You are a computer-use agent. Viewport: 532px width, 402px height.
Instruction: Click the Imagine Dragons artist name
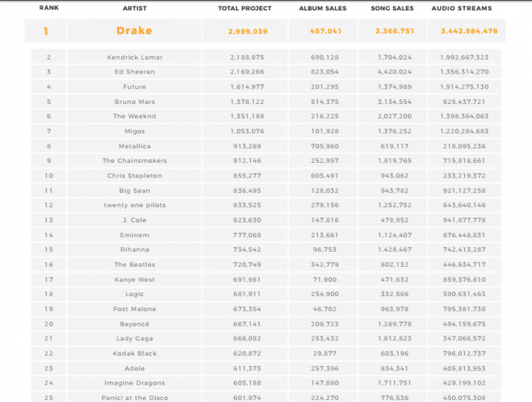[x=134, y=383]
